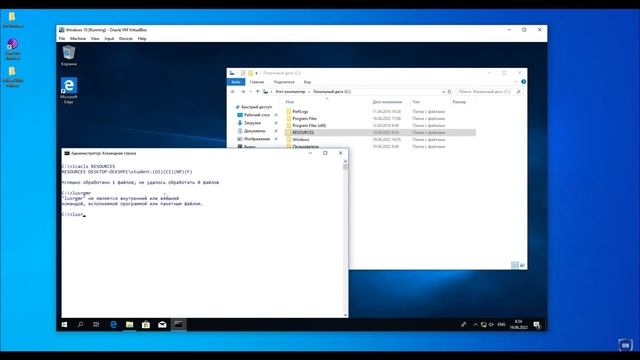
Task: Open the VirtualBox Input menu
Action: (109, 38)
